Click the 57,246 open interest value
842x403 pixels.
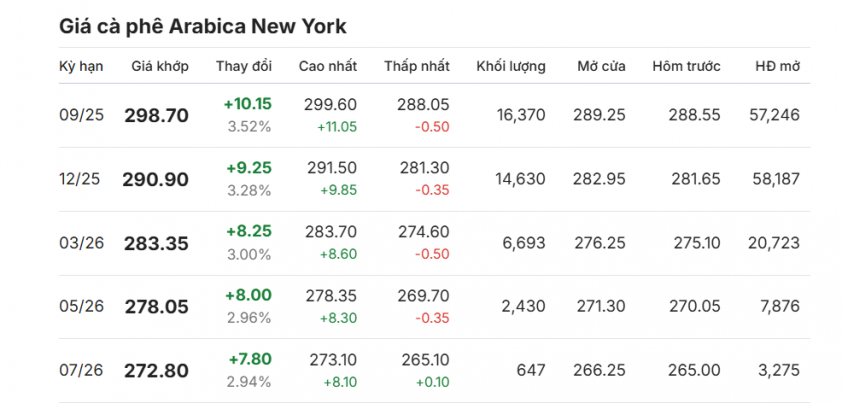coord(774,115)
